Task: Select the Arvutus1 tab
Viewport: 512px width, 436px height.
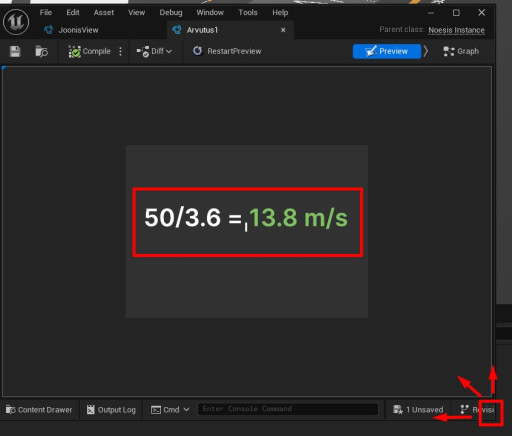Action: coord(202,30)
